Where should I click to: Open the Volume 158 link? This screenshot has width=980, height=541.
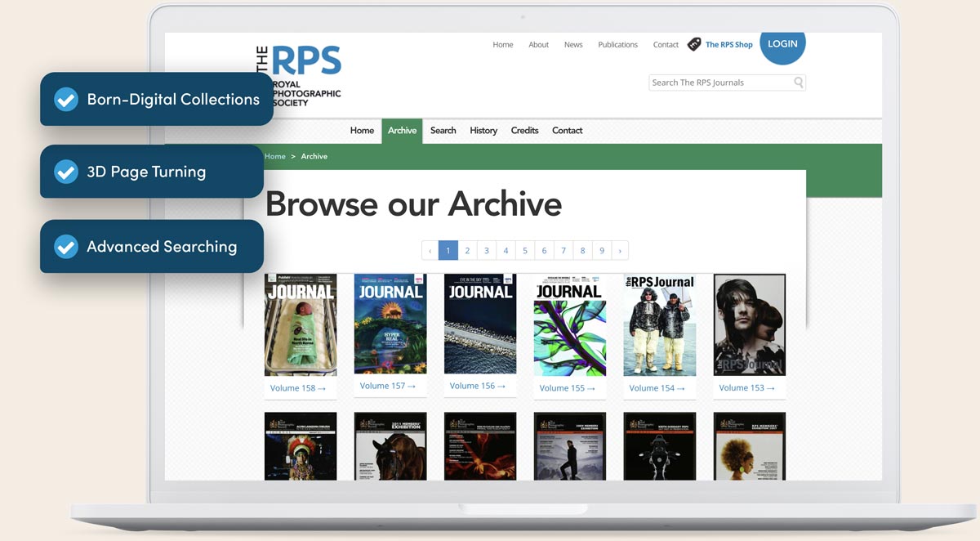pos(297,388)
